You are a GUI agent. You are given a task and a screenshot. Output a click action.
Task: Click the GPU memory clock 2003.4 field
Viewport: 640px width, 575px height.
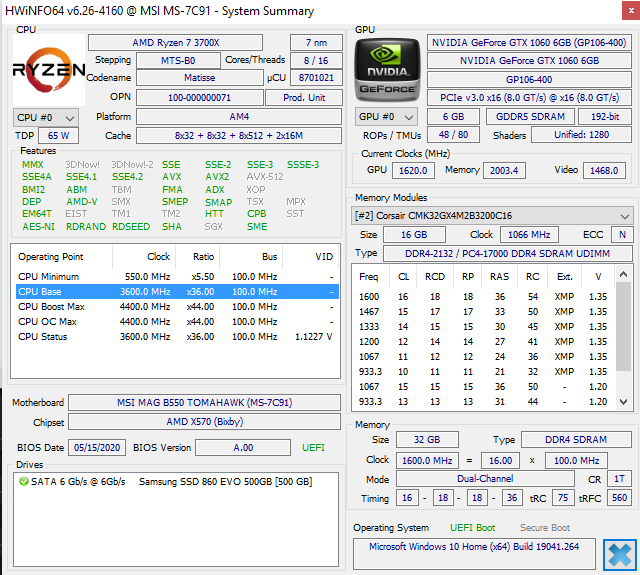point(504,171)
